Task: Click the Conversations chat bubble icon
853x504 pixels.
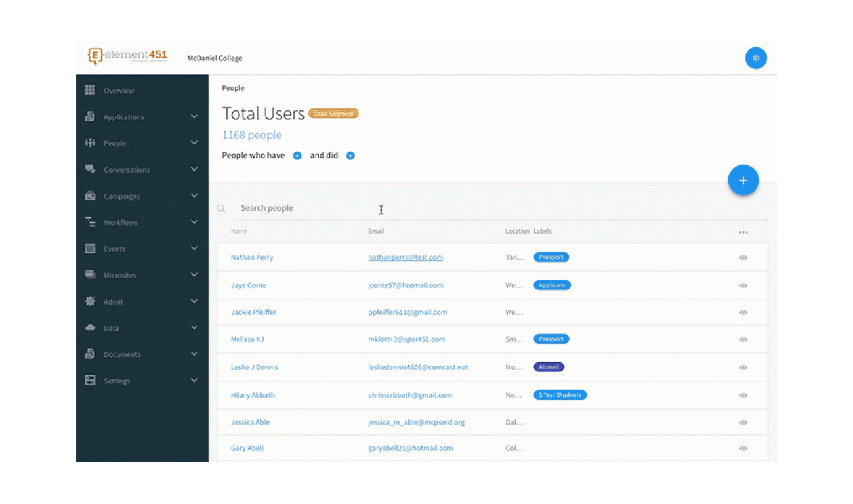Action: click(91, 169)
